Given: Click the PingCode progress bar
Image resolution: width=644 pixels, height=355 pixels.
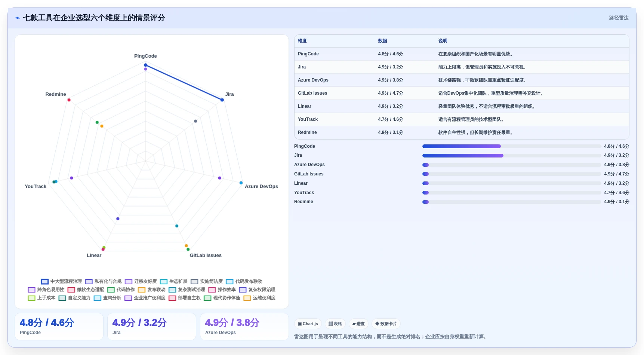Looking at the screenshot, I should click(512, 146).
